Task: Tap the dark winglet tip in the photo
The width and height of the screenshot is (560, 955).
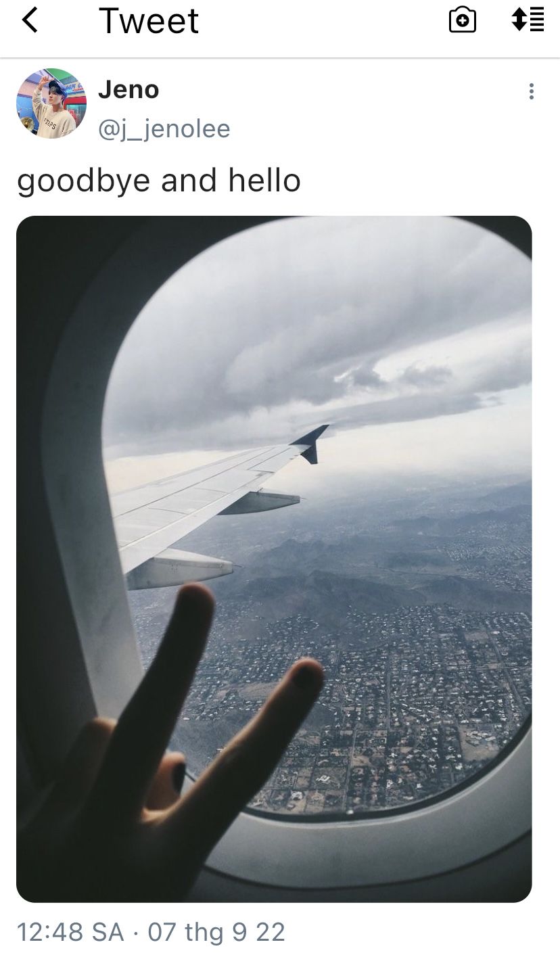Action: (312, 443)
